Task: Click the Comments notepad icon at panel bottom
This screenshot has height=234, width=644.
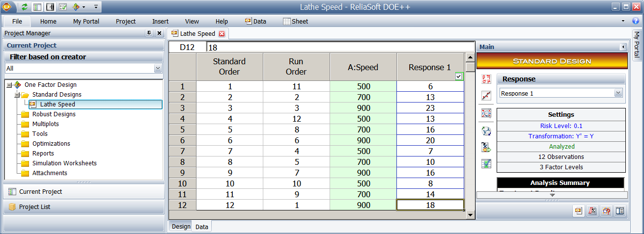Action: pyautogui.click(x=620, y=211)
